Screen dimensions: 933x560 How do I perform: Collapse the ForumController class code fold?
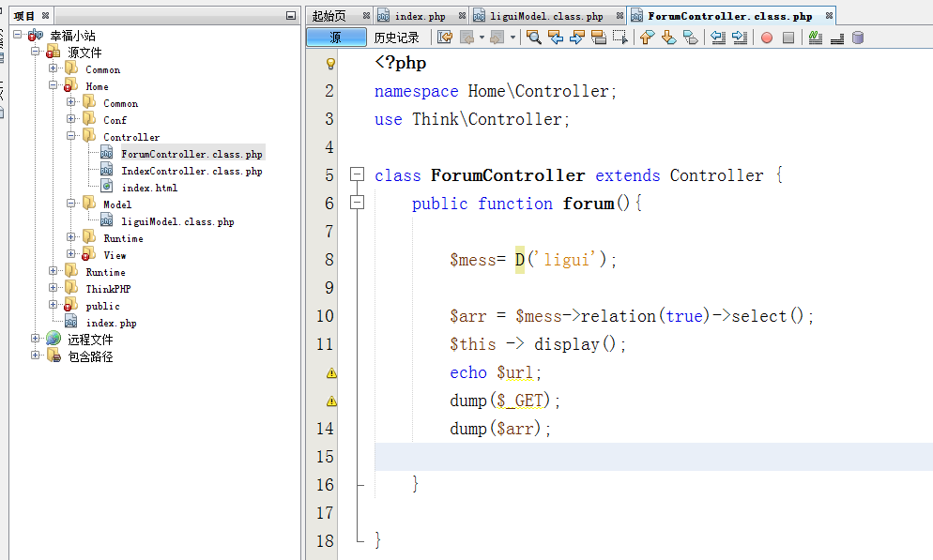pos(357,175)
